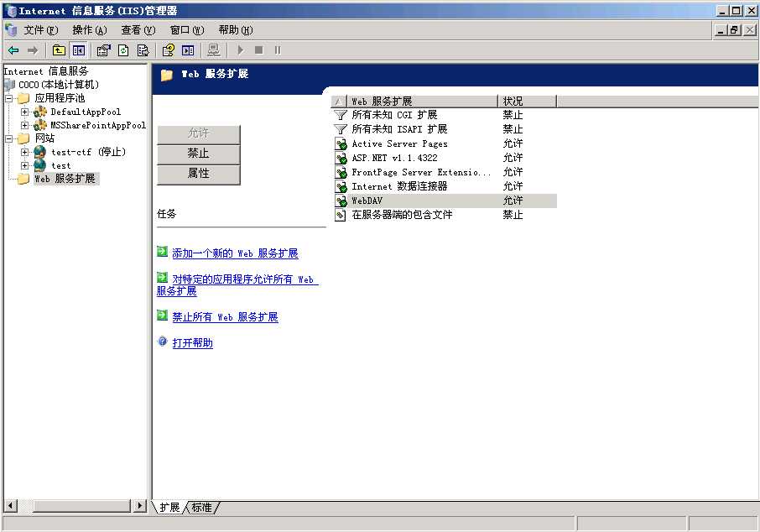The image size is (760, 532).
Task: Restore the inner MMC child window
Action: 735,30
